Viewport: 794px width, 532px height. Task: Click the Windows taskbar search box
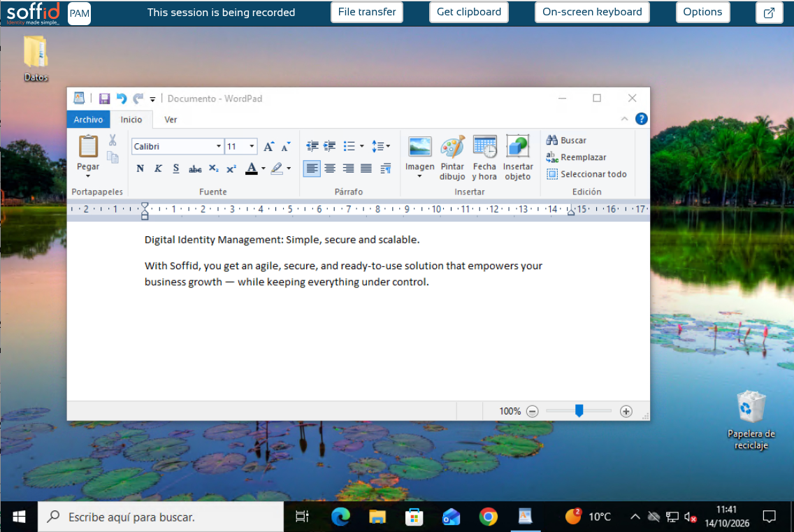click(161, 517)
